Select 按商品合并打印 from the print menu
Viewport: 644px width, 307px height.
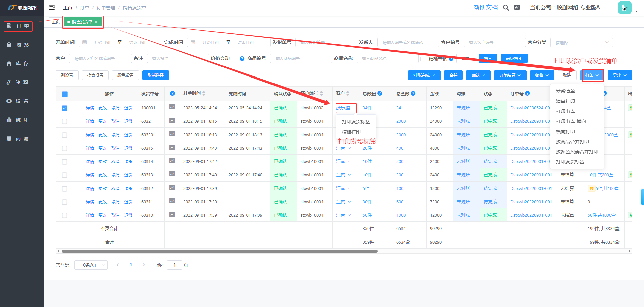pos(573,142)
